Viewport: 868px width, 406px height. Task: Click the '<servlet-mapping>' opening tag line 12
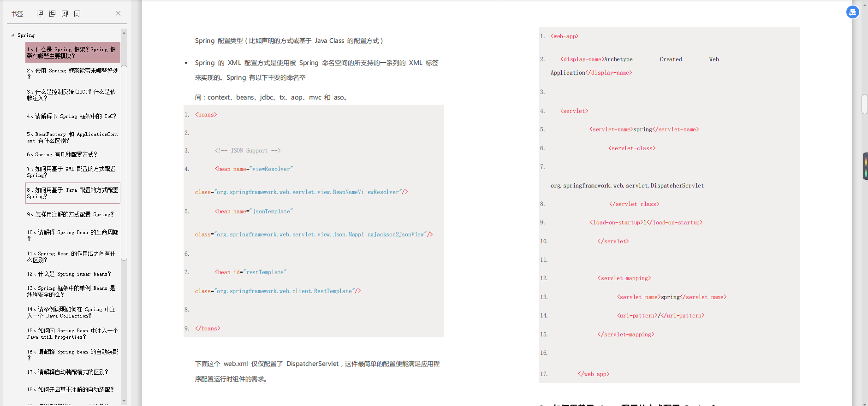click(624, 278)
